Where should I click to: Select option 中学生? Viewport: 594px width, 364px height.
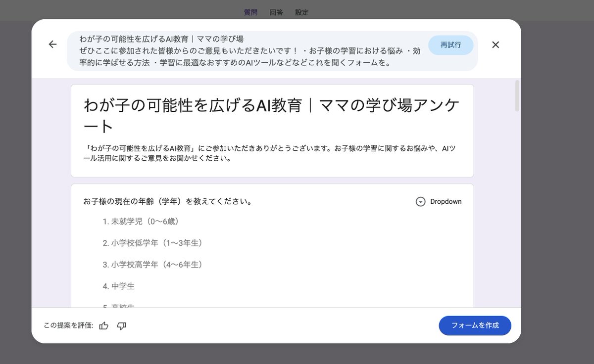[x=119, y=286]
